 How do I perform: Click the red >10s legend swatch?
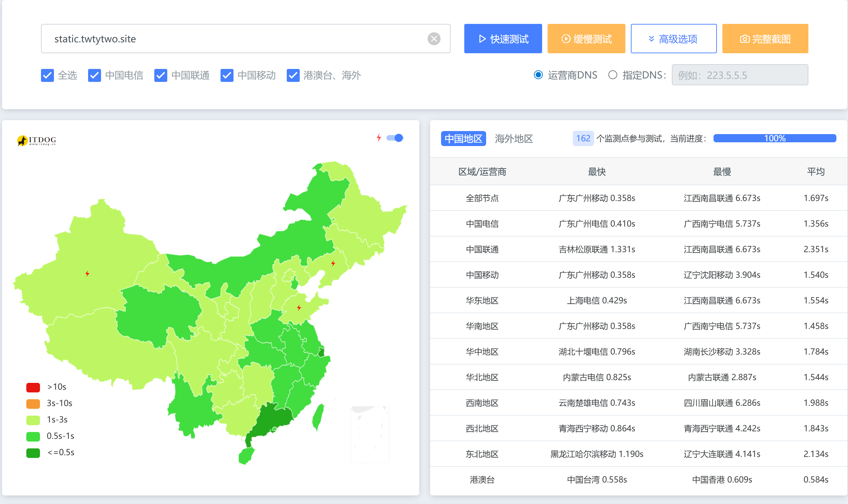33,387
